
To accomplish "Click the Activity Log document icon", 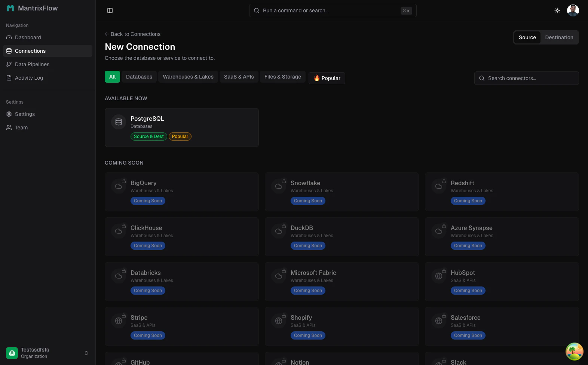I will coord(9,78).
